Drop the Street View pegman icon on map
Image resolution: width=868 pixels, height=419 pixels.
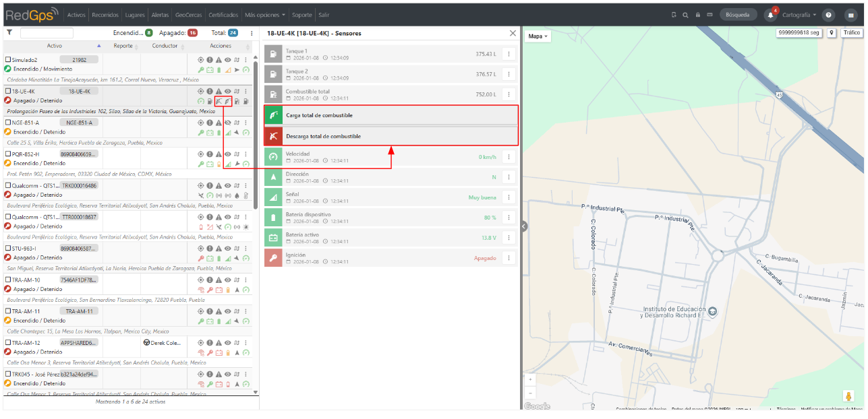pyautogui.click(x=848, y=396)
